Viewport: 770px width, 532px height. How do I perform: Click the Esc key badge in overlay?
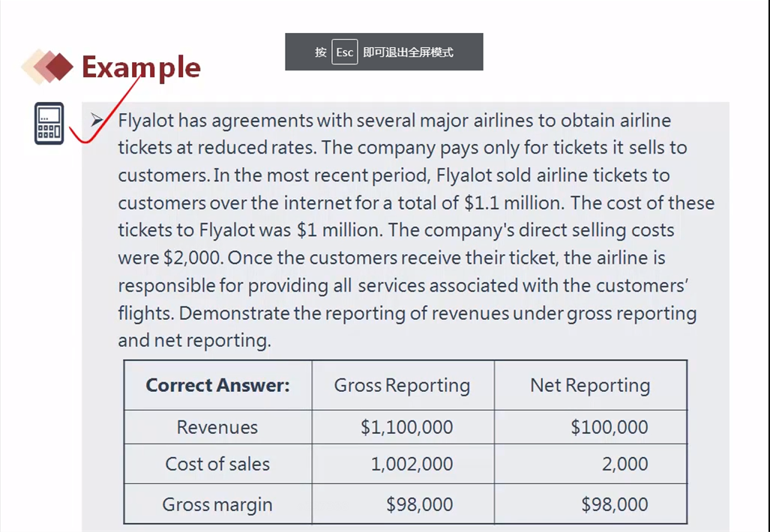pyautogui.click(x=345, y=52)
